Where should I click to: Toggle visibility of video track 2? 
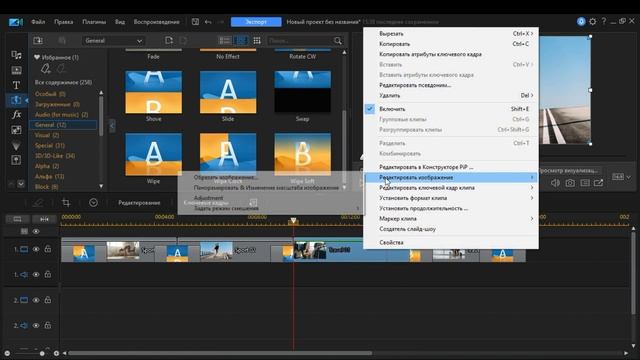(36, 300)
